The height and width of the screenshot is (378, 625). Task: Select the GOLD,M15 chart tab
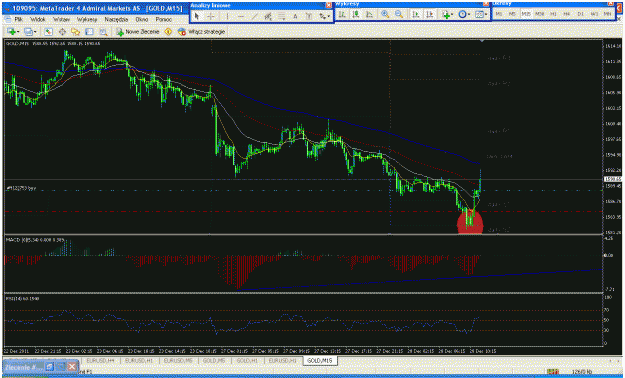coord(320,360)
